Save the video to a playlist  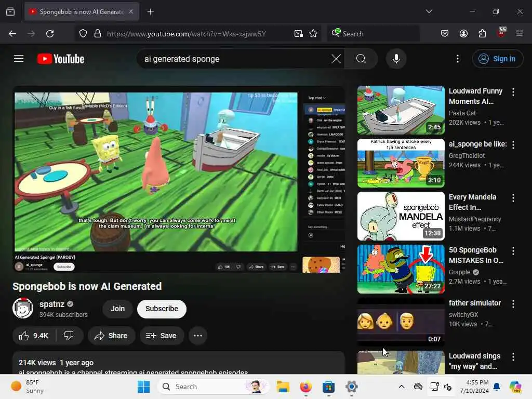162,336
